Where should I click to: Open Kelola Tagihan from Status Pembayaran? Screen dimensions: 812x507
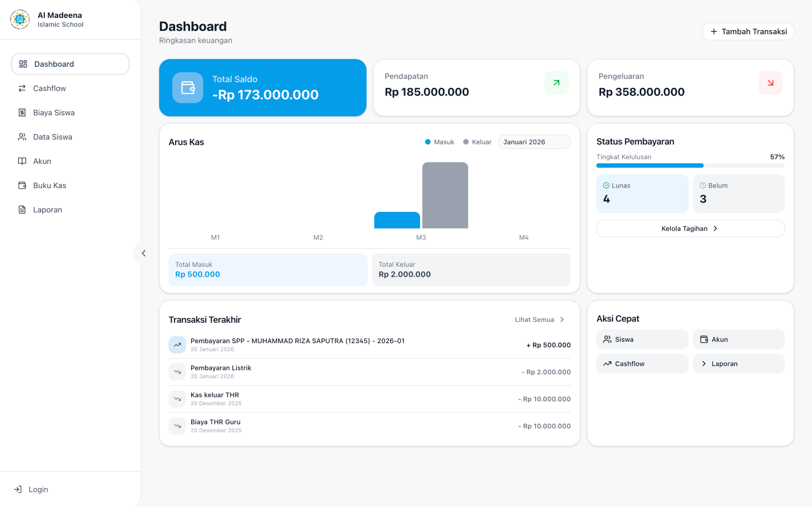click(x=690, y=228)
